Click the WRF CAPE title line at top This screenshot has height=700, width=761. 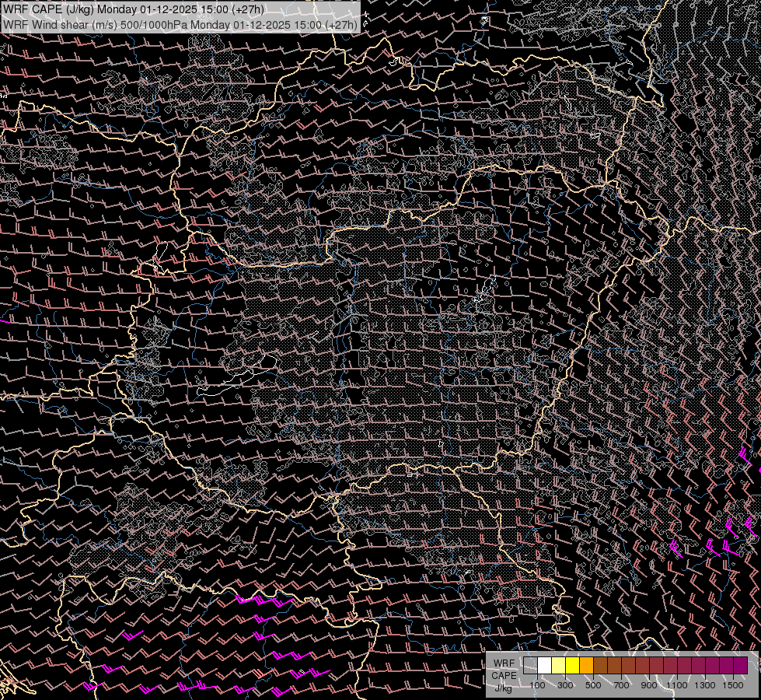point(134,9)
